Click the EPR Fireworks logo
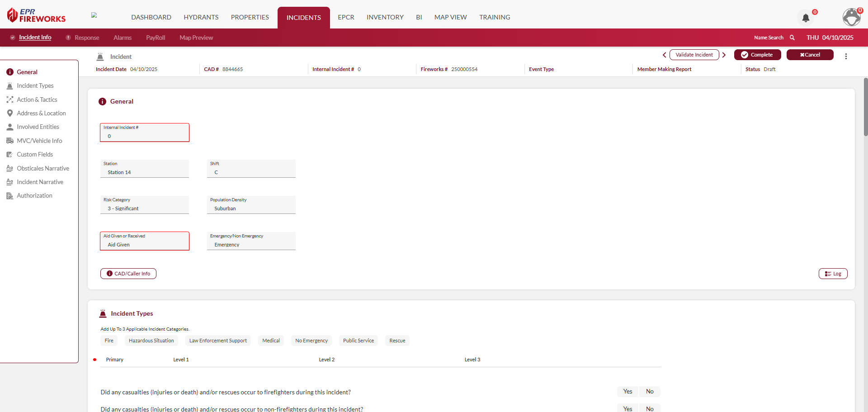The width and height of the screenshot is (868, 412). (36, 15)
